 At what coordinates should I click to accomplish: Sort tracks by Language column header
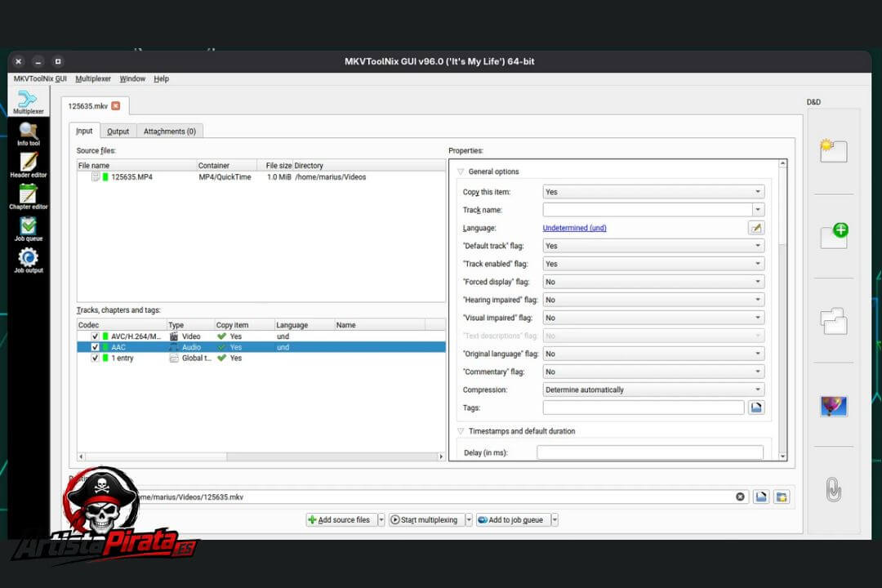pyautogui.click(x=305, y=325)
